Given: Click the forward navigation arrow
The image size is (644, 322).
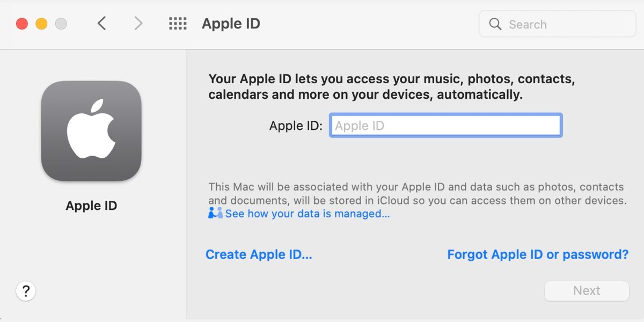Looking at the screenshot, I should [x=138, y=23].
